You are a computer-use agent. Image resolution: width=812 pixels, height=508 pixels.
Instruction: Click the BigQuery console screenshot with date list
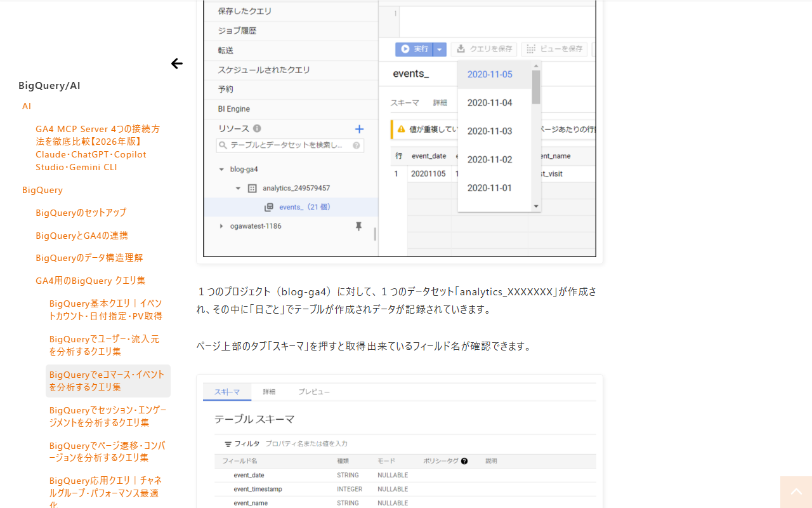(400, 128)
